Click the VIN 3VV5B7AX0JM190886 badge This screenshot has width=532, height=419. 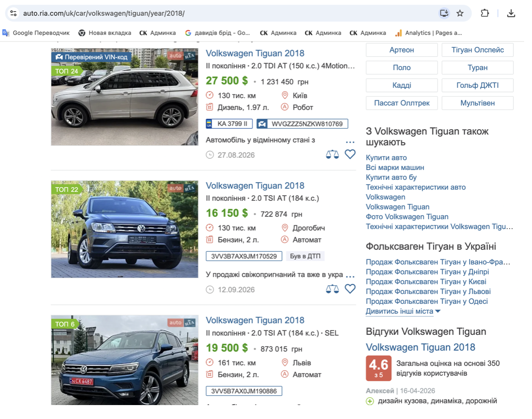[x=244, y=391]
